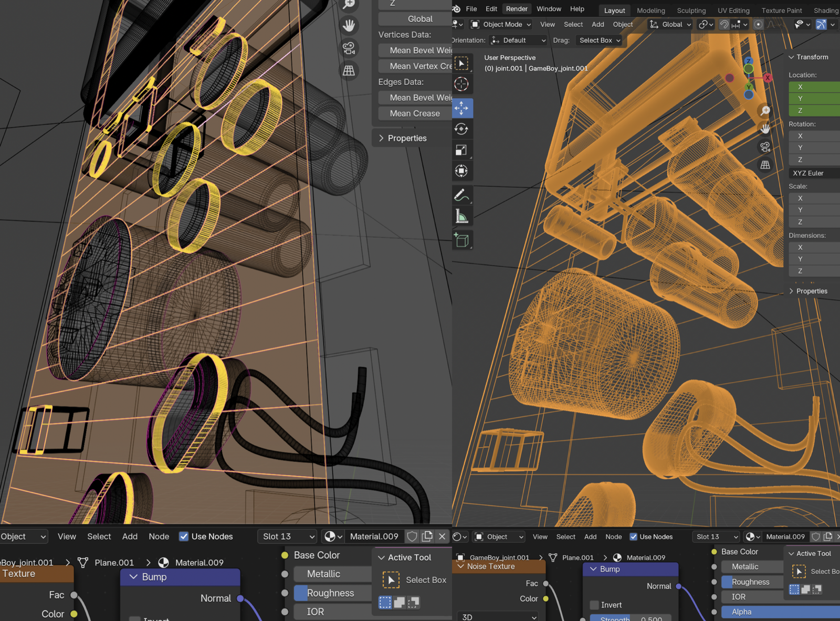
Task: Click the red X axis on right viewport gizmo
Action: coord(768,78)
